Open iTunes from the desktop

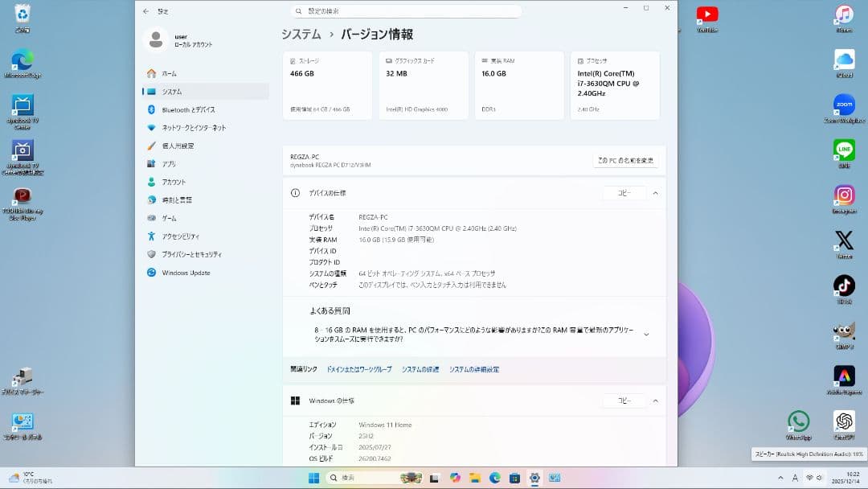pos(845,16)
